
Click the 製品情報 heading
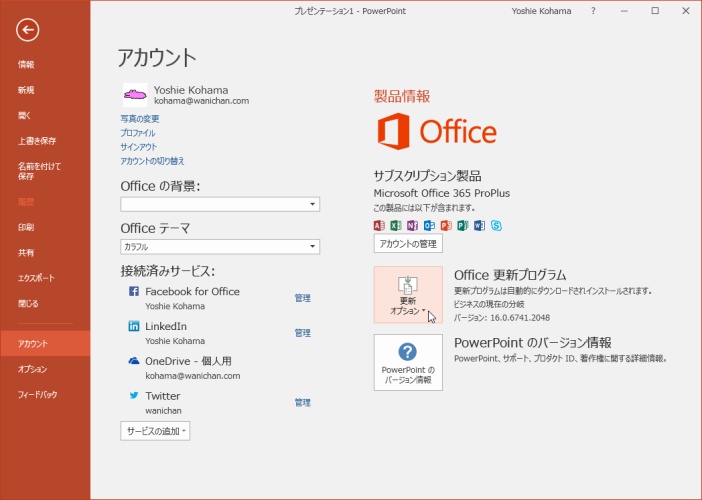(402, 96)
